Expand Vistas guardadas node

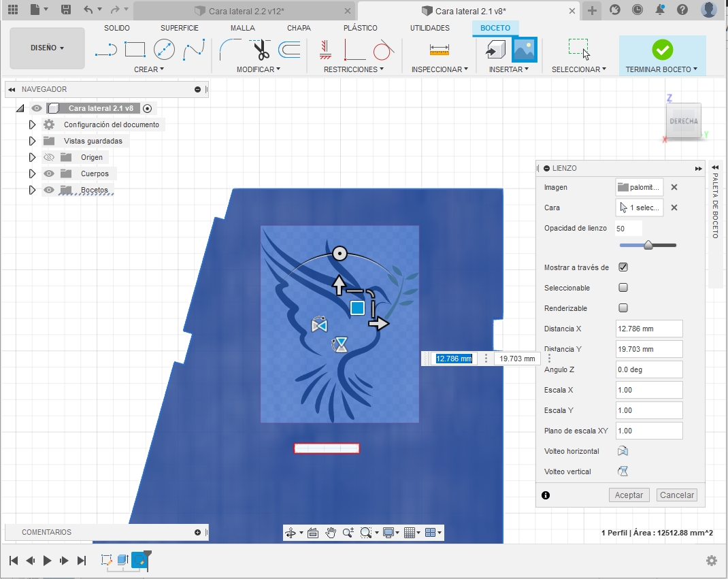[32, 141]
